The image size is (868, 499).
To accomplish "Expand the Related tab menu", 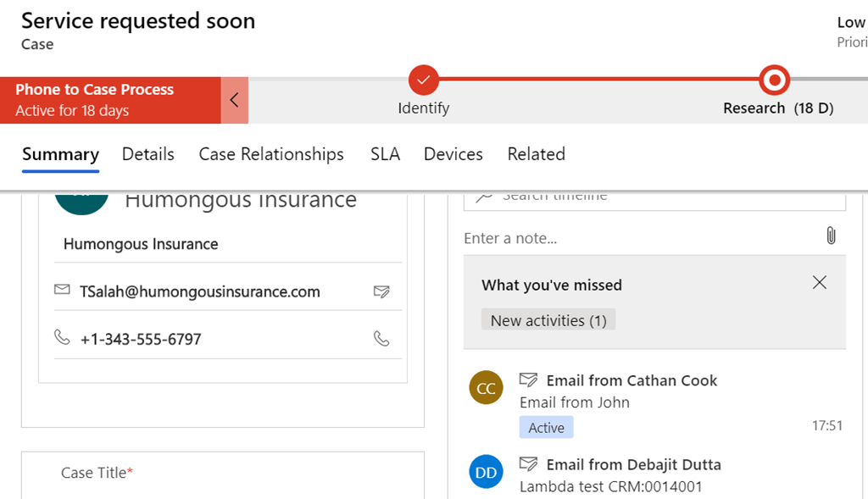I will [x=536, y=154].
